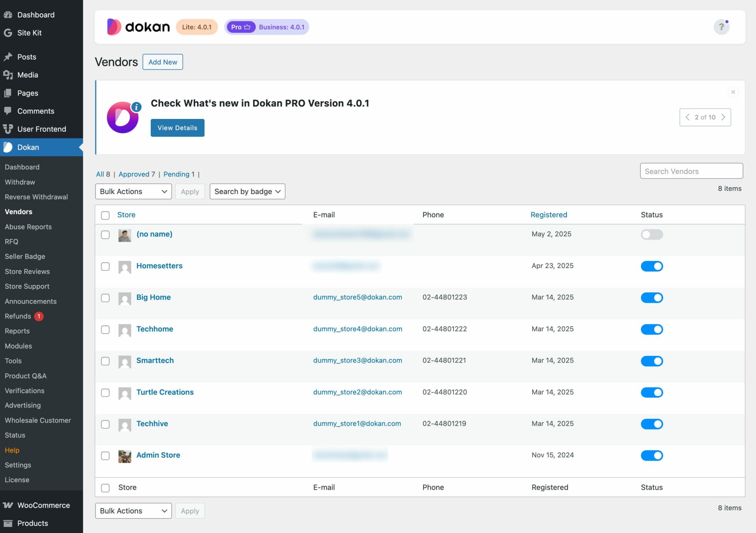Click the bottom Apply button
The width and height of the screenshot is (756, 533).
(190, 511)
